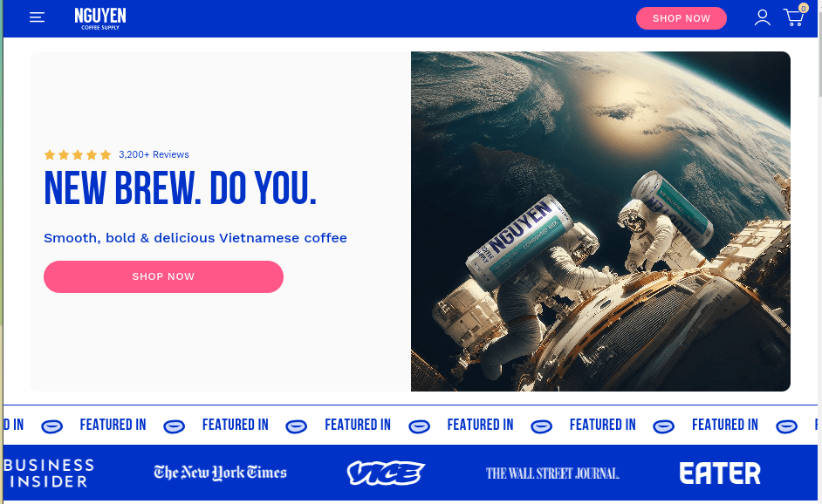Click the Nguyen Coffee Supply logo

100,19
